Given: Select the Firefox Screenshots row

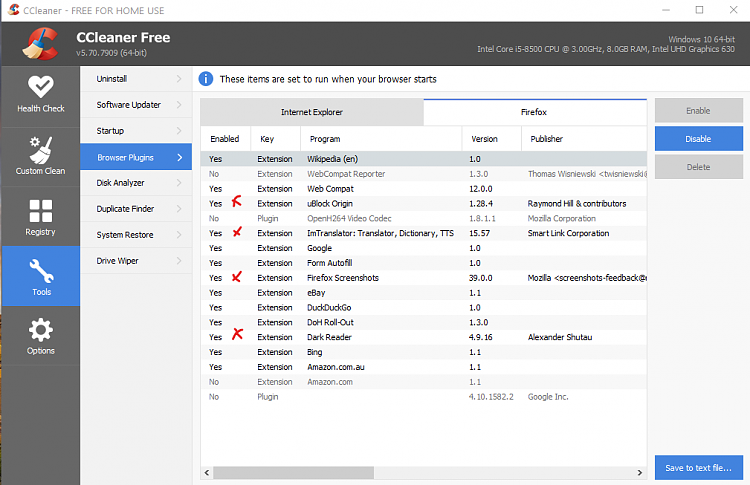Looking at the screenshot, I should point(424,277).
